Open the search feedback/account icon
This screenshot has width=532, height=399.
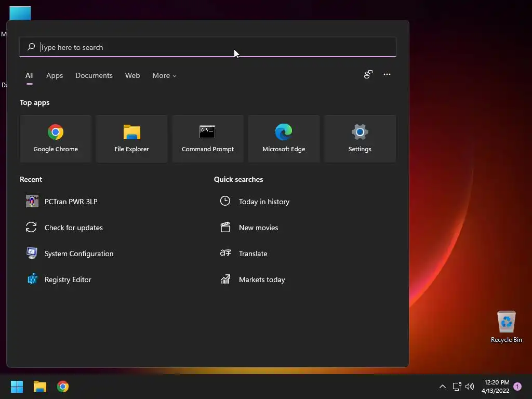[368, 74]
